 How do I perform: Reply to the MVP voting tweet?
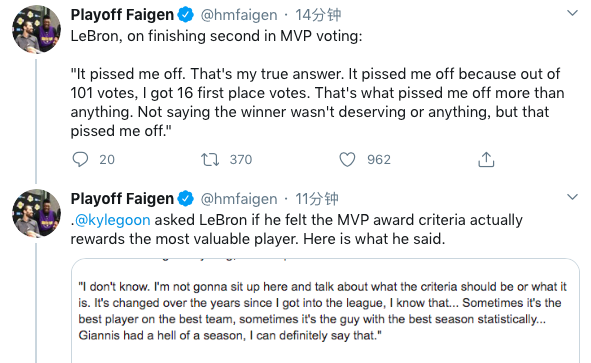(80, 159)
